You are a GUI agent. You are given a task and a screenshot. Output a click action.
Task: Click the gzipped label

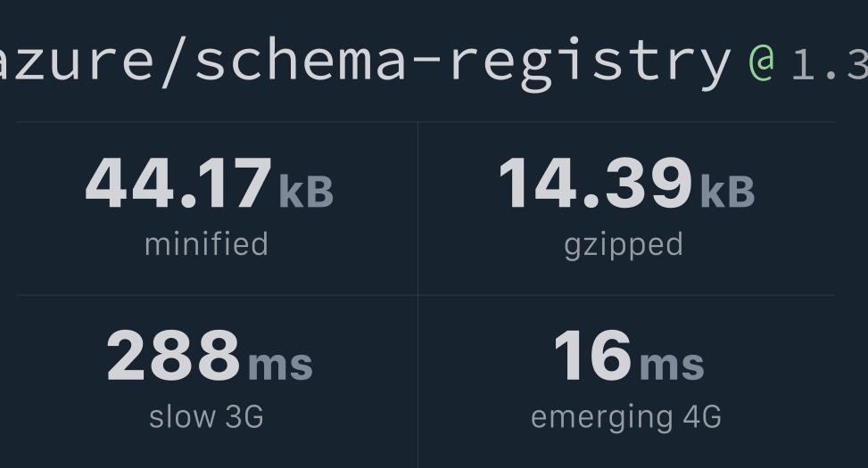pyautogui.click(x=624, y=246)
